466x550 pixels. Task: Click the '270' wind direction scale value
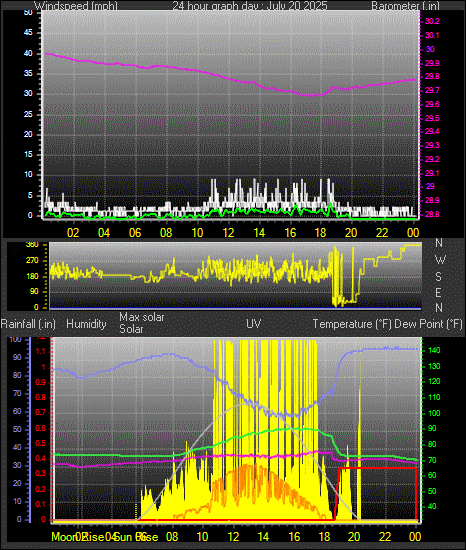(32, 261)
